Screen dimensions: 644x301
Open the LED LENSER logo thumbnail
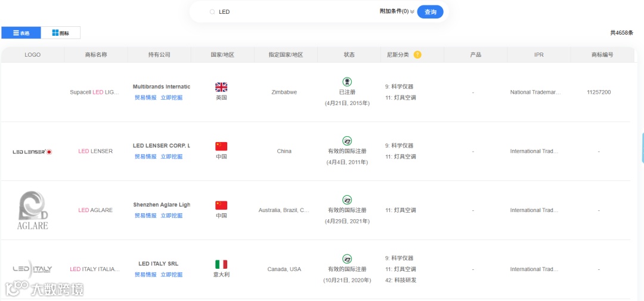pos(32,152)
